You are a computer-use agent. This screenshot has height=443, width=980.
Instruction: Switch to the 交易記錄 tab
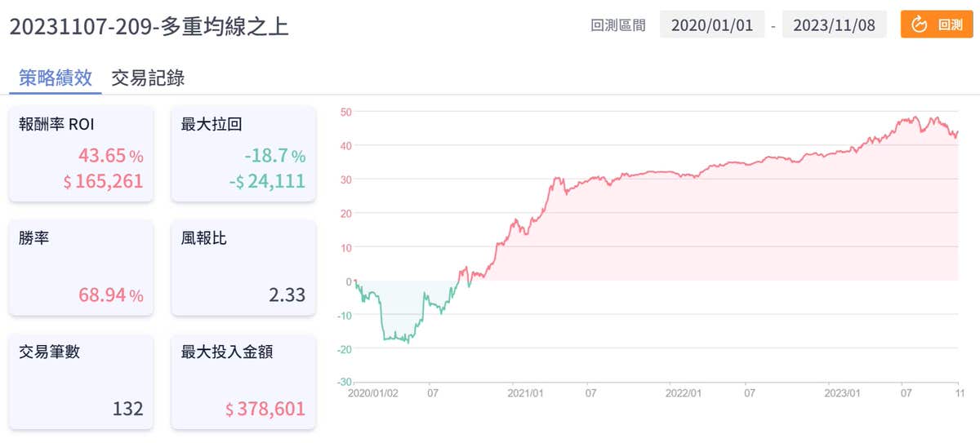148,78
